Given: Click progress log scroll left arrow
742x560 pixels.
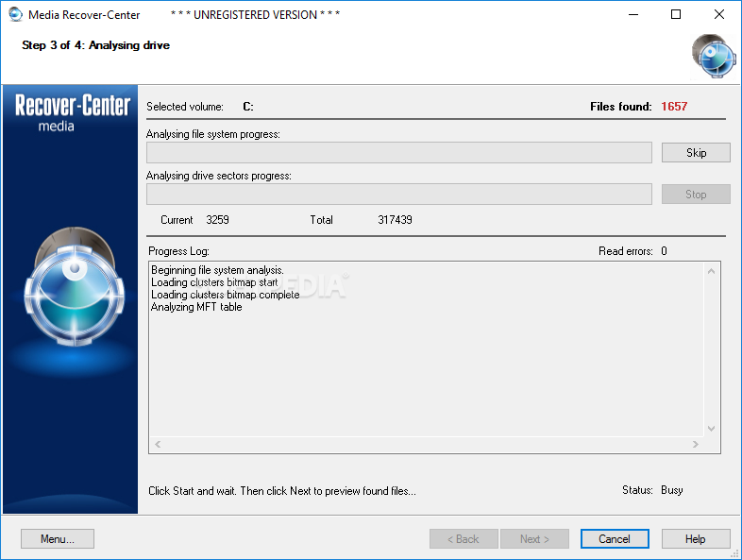Looking at the screenshot, I should pos(158,444).
